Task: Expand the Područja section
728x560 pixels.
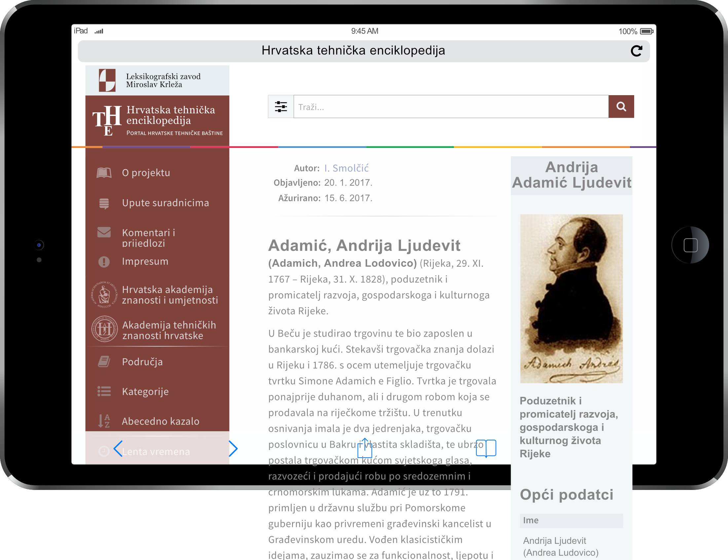Action: [x=142, y=362]
